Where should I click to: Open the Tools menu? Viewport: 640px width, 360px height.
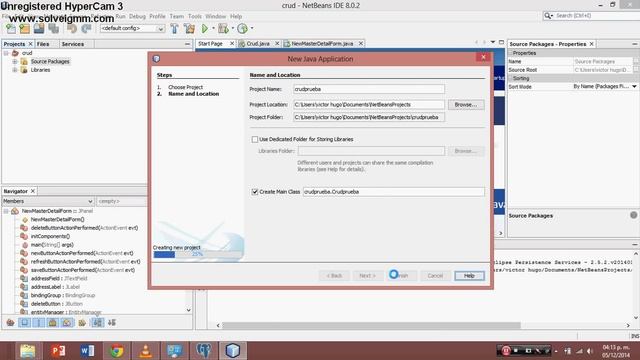[195, 16]
